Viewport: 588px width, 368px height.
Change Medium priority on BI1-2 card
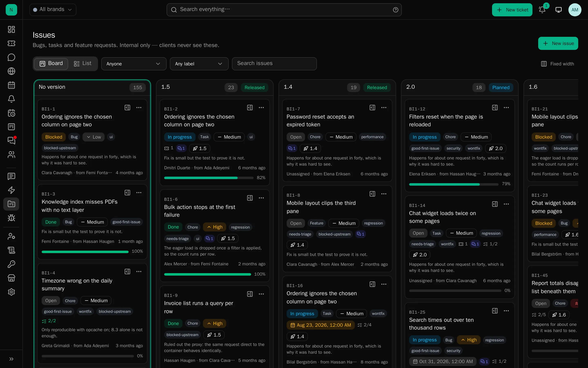pos(229,137)
